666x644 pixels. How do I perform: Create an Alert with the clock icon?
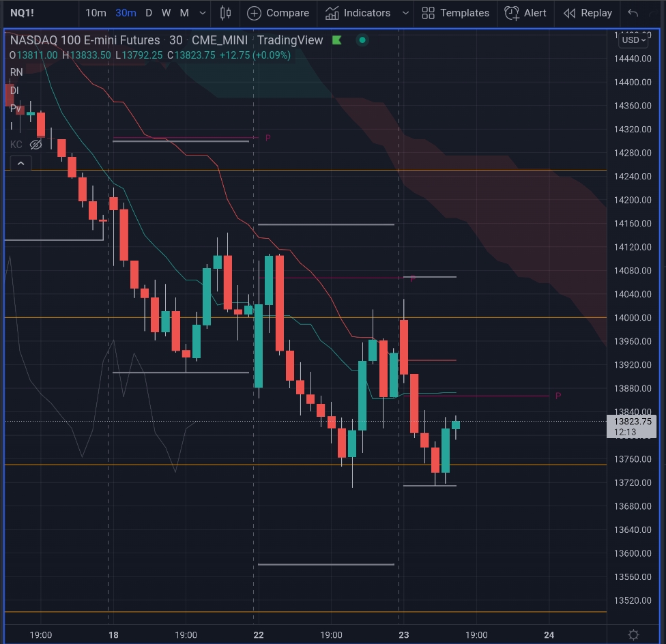(512, 13)
